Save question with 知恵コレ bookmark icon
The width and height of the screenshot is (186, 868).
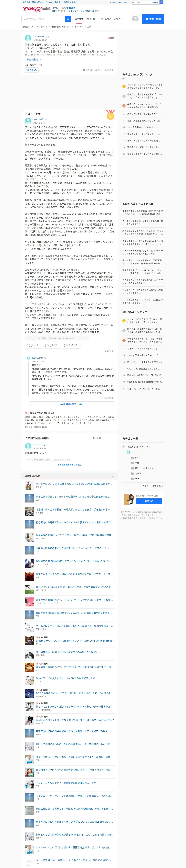(88, 70)
